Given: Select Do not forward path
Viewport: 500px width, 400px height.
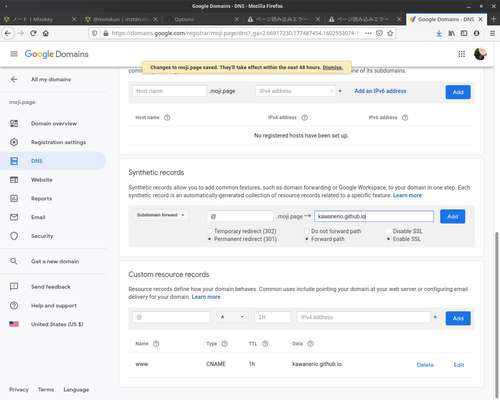Looking at the screenshot, I should (307, 231).
